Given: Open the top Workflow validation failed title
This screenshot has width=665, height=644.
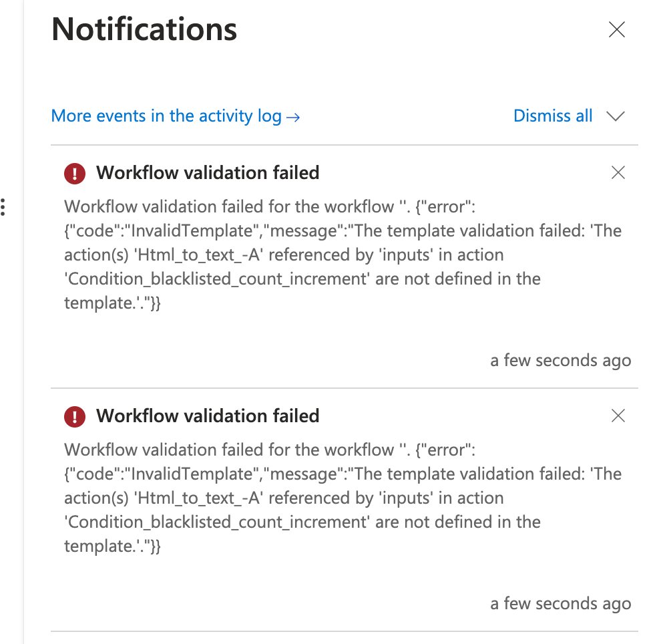Looking at the screenshot, I should click(x=208, y=172).
